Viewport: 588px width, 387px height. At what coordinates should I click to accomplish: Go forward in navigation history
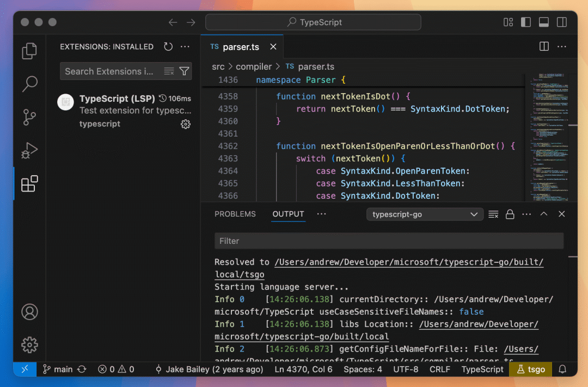point(191,22)
